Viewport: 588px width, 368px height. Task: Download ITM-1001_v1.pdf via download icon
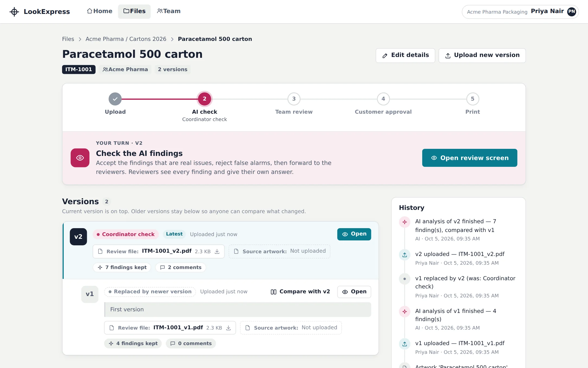[228, 328]
